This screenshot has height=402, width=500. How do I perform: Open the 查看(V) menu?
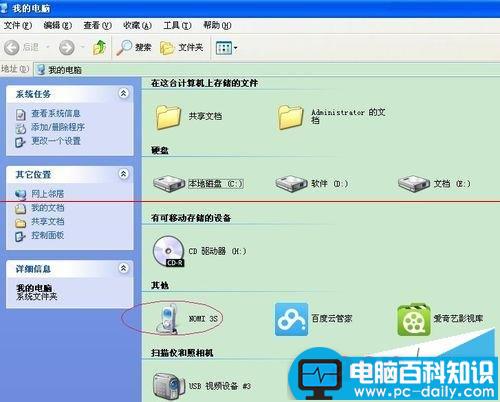[97, 25]
